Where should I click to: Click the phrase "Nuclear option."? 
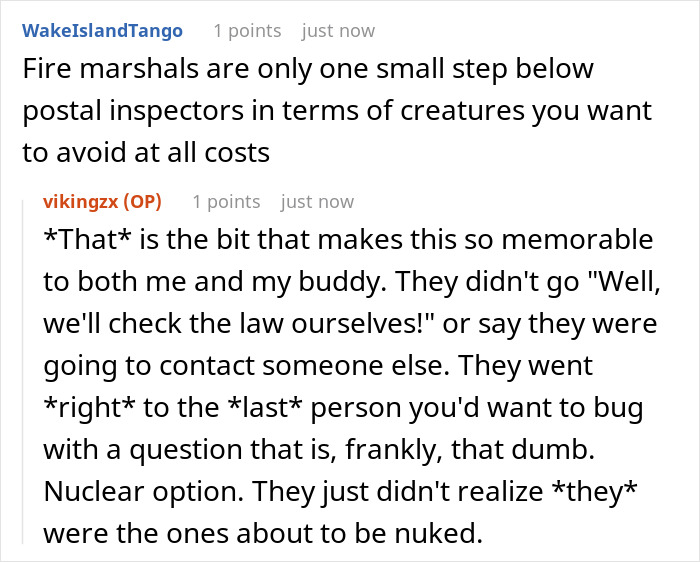[x=144, y=491]
